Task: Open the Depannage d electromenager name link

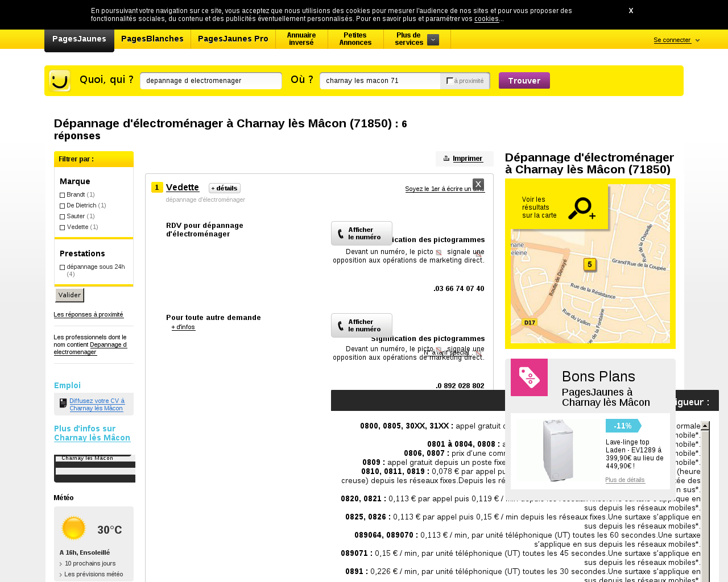Action: pos(90,348)
